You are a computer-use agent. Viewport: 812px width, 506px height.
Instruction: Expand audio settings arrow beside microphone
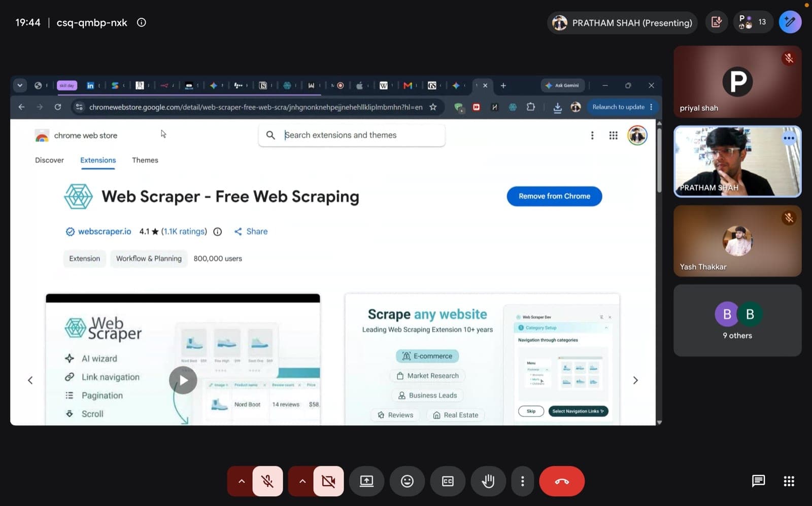point(242,481)
